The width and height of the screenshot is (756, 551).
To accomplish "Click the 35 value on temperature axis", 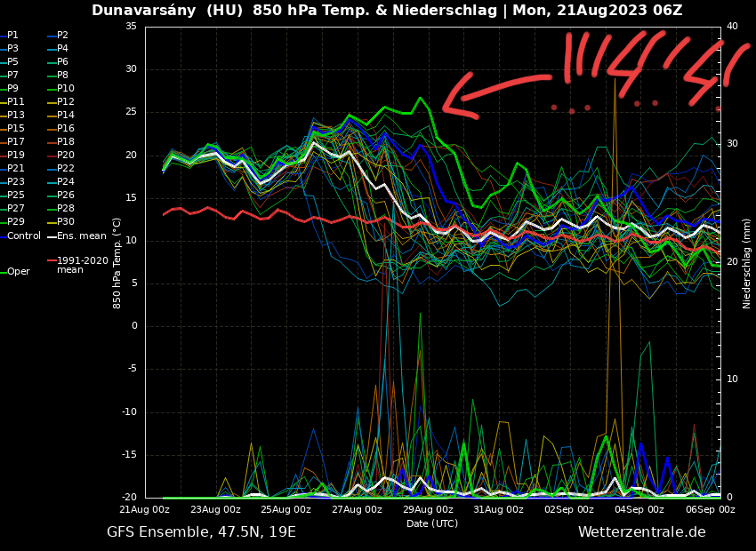I will [x=131, y=27].
